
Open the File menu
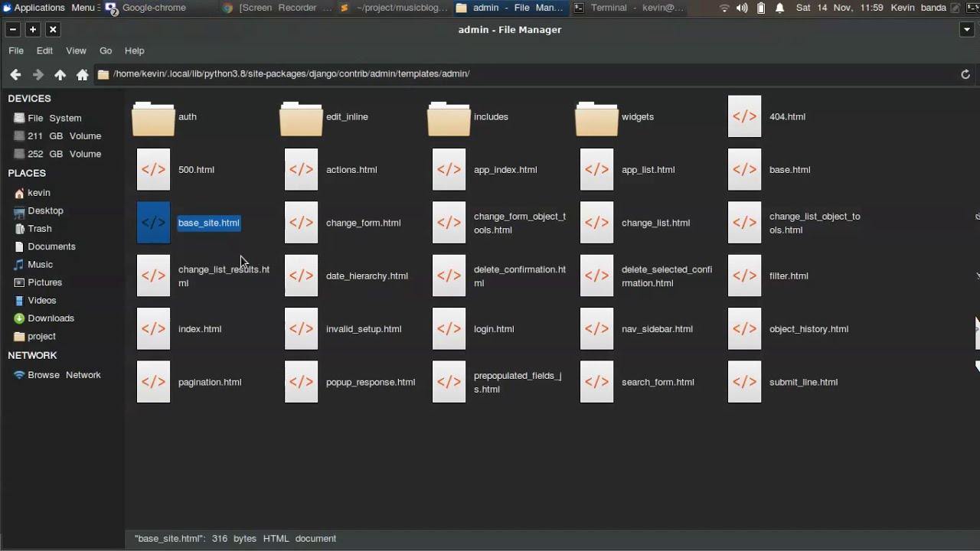click(x=16, y=51)
